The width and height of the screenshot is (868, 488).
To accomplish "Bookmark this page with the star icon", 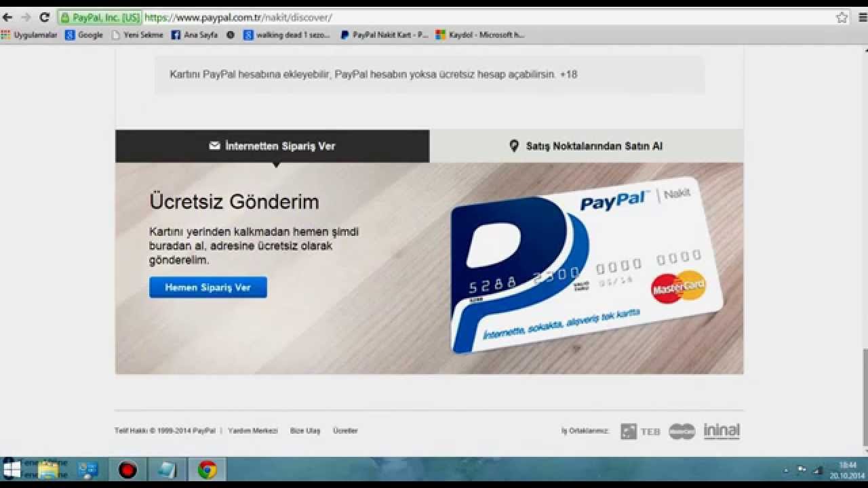I will (x=842, y=18).
